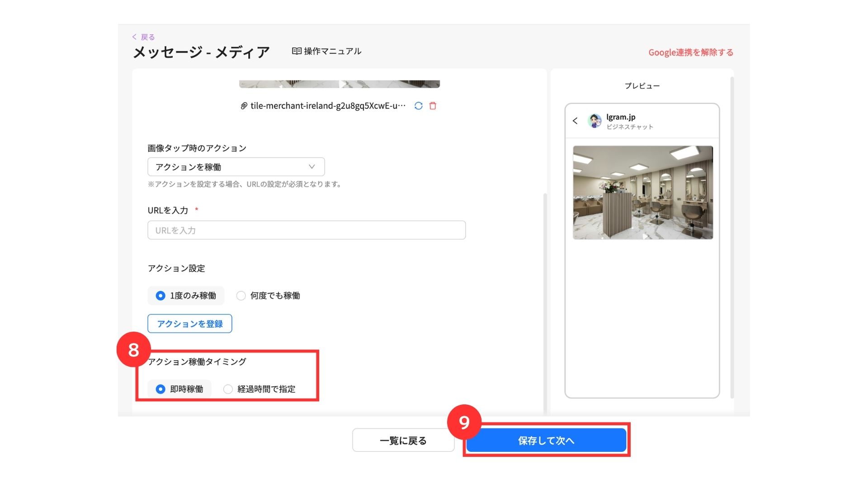Click the 保存して次へ button
Image resolution: width=868 pixels, height=488 pixels.
(546, 440)
